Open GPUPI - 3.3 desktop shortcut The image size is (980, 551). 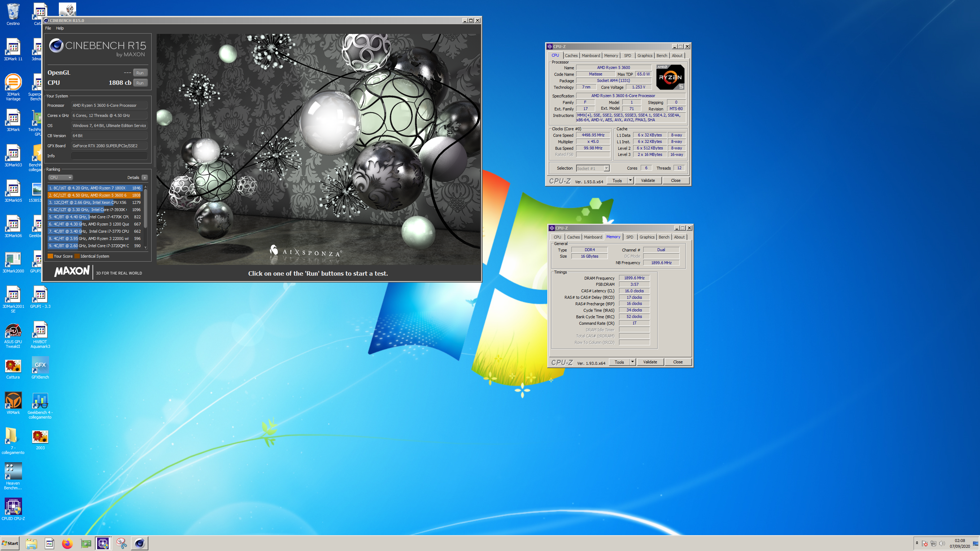tap(40, 297)
